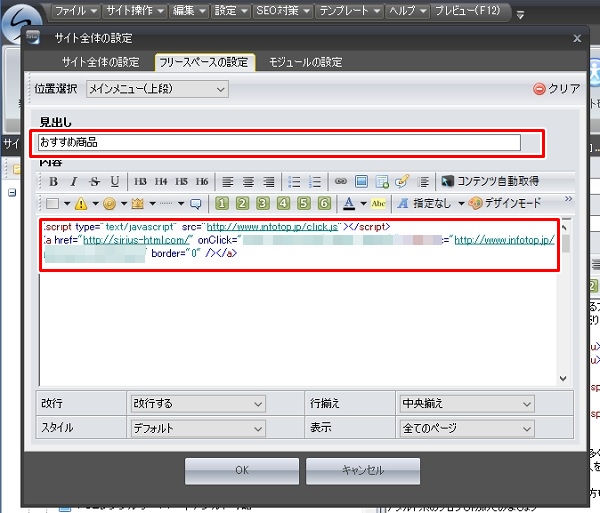Click the font color A icon
This screenshot has height=513, width=600.
pyautogui.click(x=349, y=204)
